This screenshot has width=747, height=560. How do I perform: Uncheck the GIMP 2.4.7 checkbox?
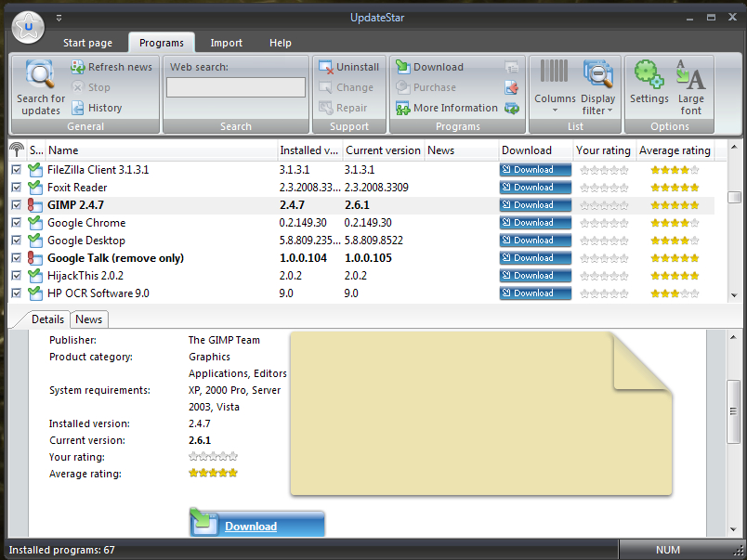coord(17,204)
